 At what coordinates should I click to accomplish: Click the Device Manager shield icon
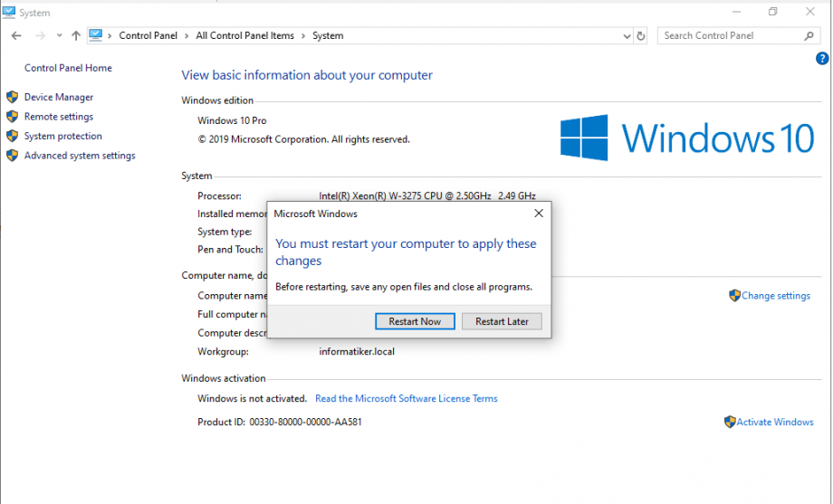point(12,97)
